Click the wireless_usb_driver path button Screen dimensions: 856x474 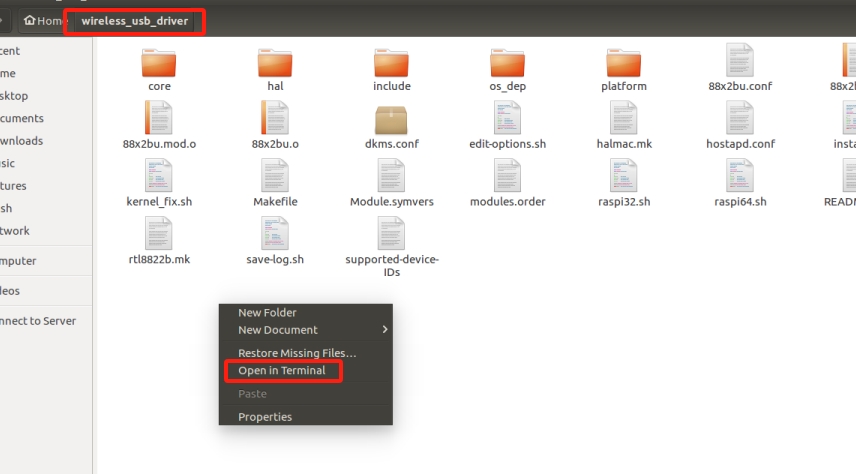point(133,21)
